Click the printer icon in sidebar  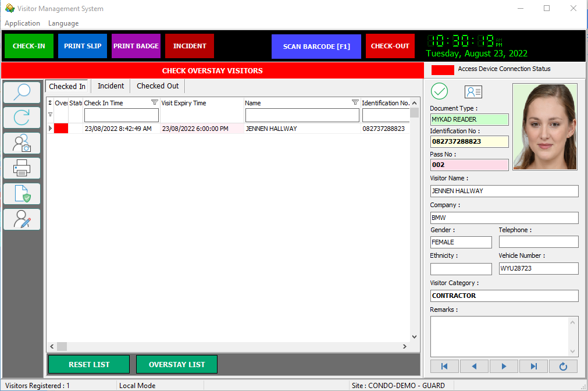[x=22, y=168]
